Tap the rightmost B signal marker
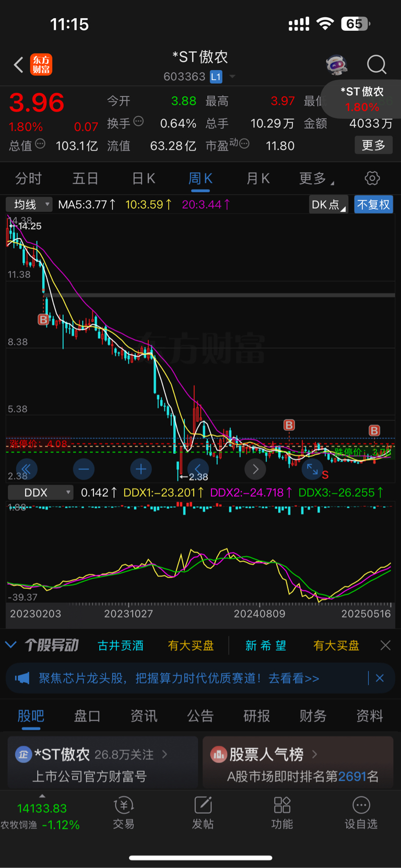The width and height of the screenshot is (401, 868). coord(374,430)
